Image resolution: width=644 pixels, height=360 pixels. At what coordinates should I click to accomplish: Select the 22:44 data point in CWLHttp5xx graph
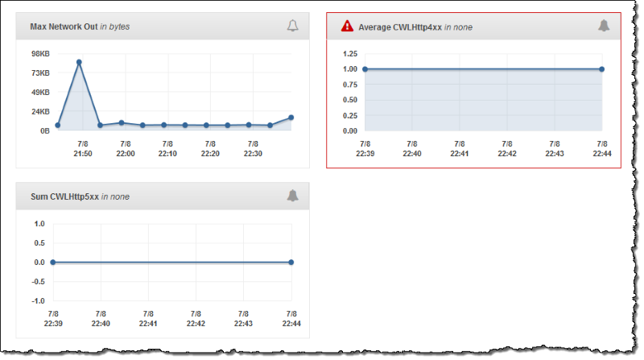291,262
